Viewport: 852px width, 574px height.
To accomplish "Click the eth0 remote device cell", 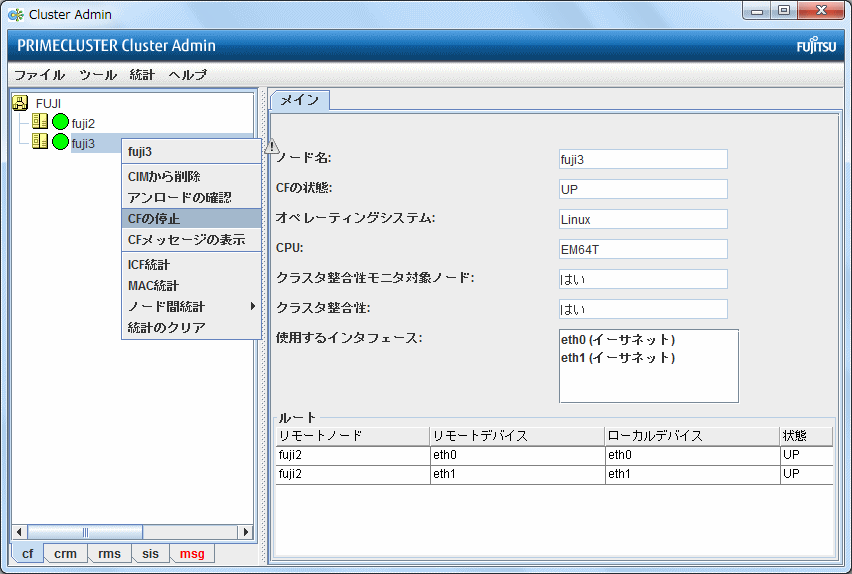I will pos(517,455).
